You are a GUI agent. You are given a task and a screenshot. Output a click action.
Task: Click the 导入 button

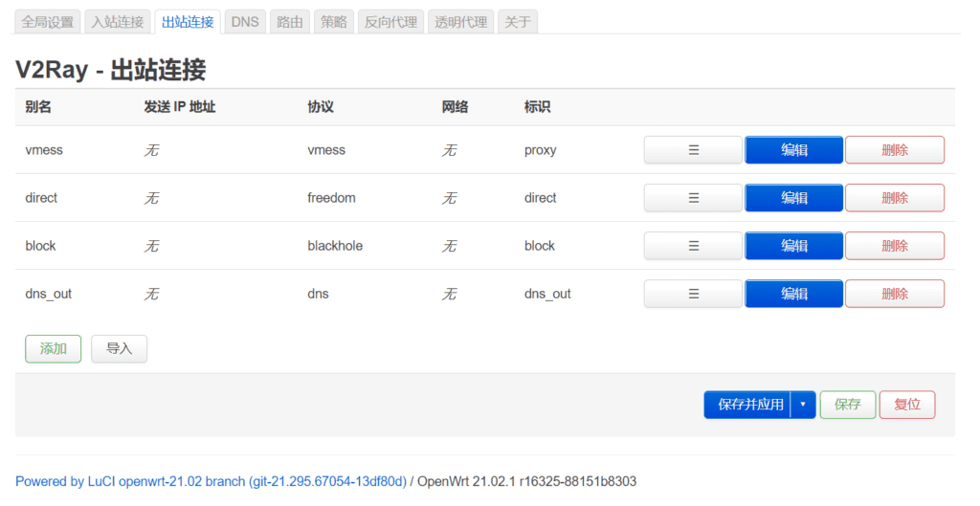pos(119,348)
